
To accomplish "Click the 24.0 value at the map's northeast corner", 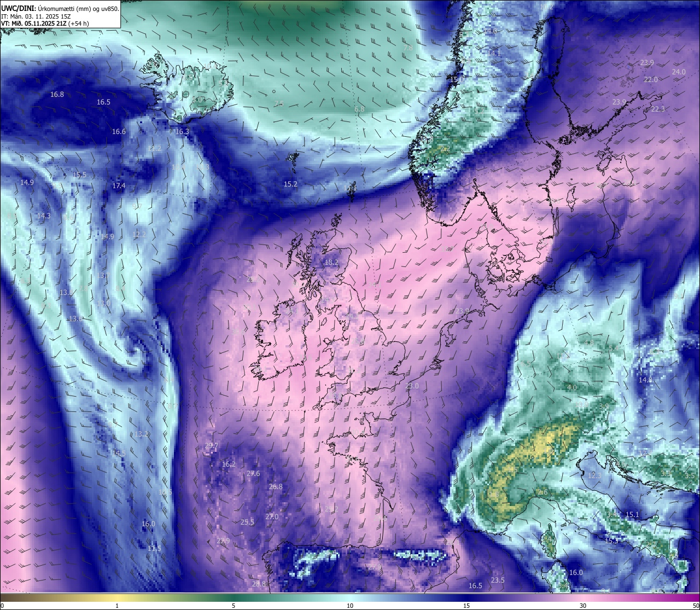I will [679, 72].
